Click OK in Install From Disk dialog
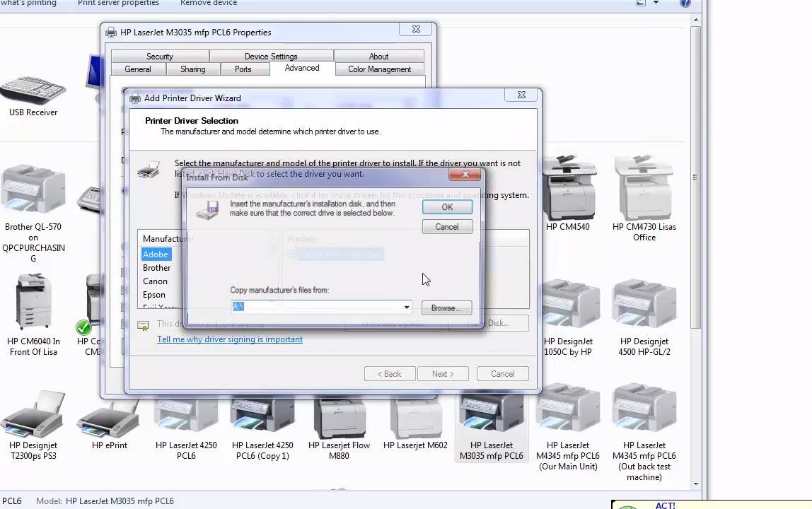This screenshot has width=812, height=509. [x=447, y=207]
